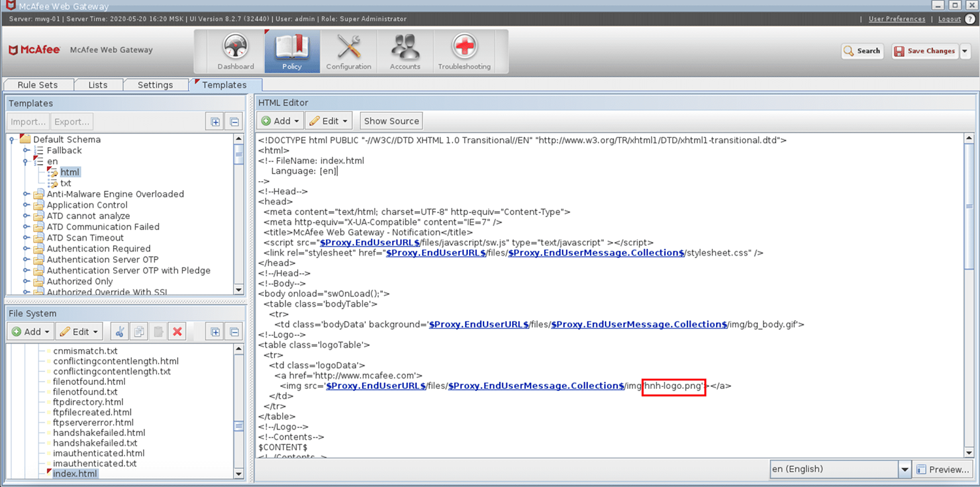
Task: Open the File System Add dropdown
Action: [31, 331]
